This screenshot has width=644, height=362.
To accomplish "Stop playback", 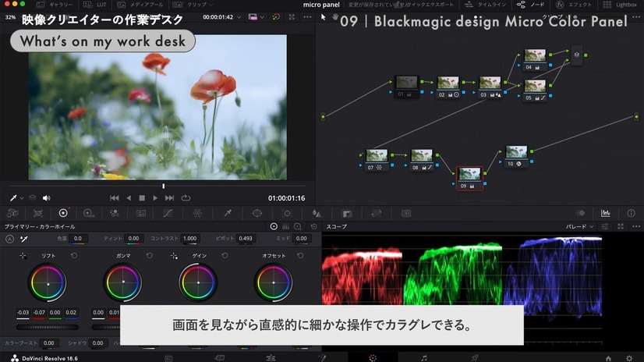I will click(x=142, y=198).
